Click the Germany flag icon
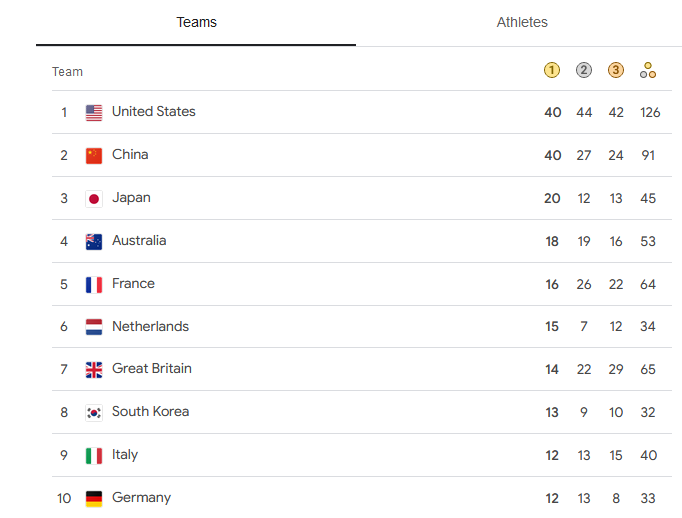The image size is (682, 518). click(x=94, y=498)
